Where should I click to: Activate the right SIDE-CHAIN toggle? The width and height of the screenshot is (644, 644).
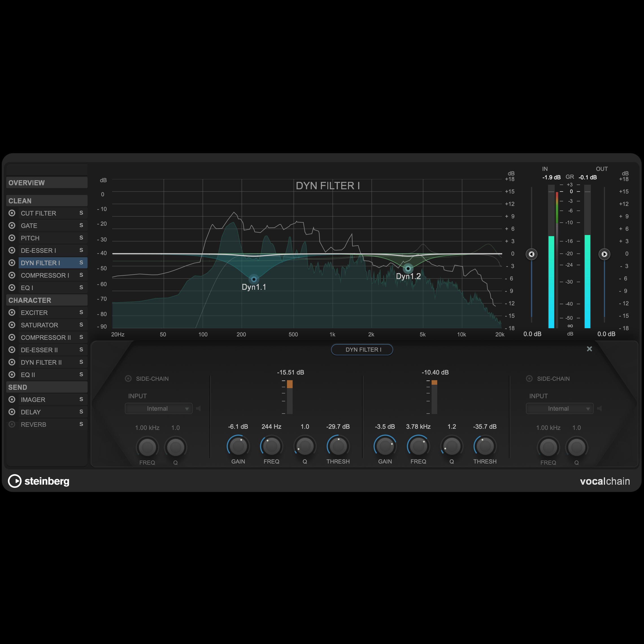point(529,379)
